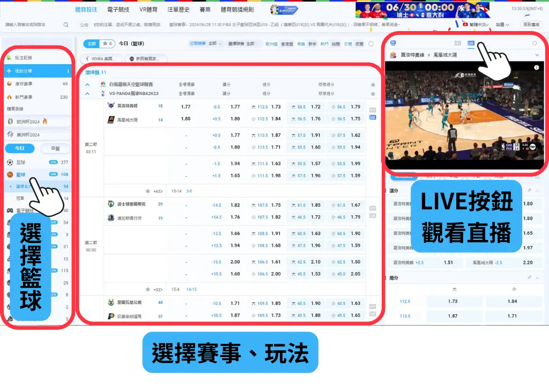Favorite the 白俄羅斯天空籃球聯賽 league star
The image size is (549, 392).
pos(373,85)
